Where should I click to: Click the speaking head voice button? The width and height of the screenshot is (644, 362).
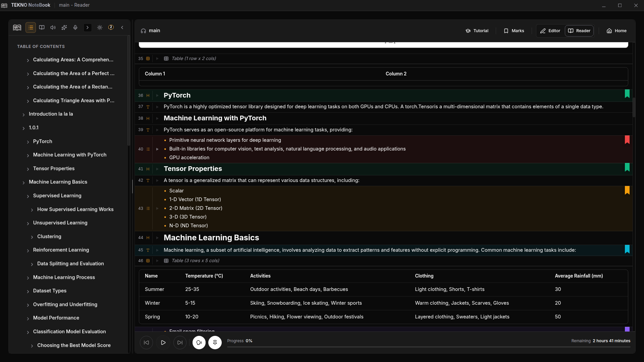(199, 343)
